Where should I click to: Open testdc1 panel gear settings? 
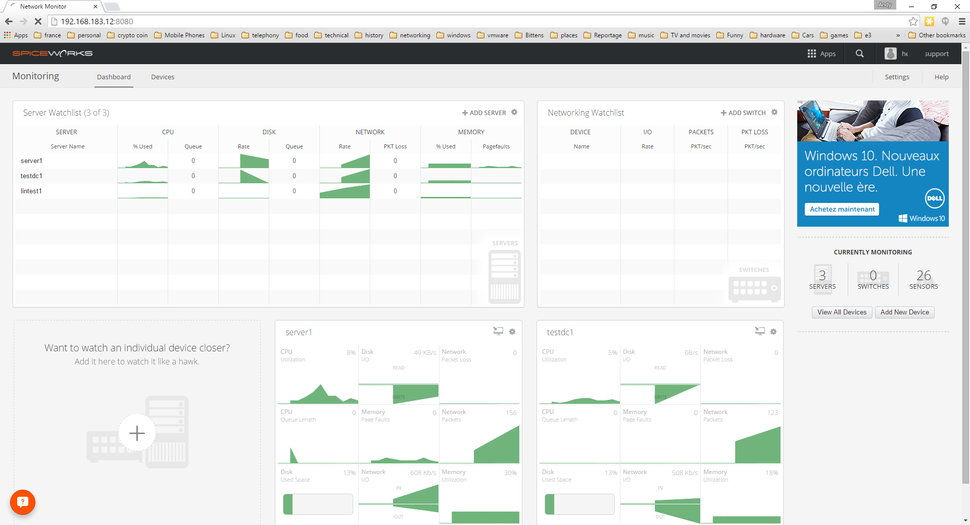point(773,331)
